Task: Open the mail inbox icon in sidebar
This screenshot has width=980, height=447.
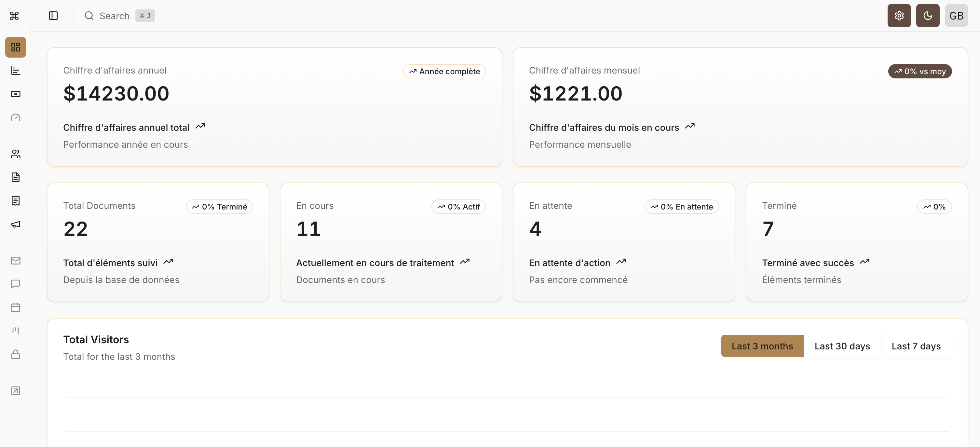Action: (x=15, y=261)
